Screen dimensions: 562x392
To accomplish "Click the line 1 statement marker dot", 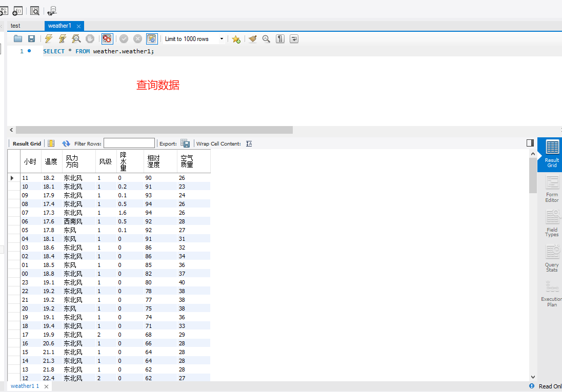I will (x=29, y=51).
